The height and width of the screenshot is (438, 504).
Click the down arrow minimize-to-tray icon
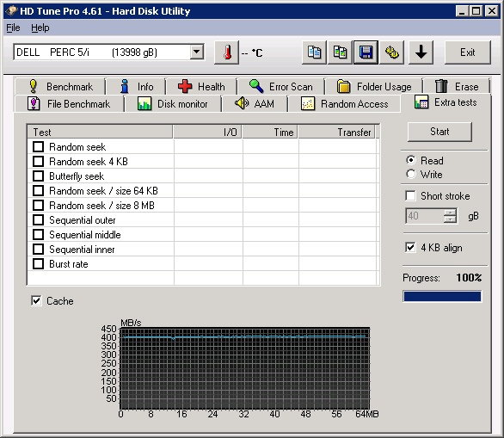pos(421,52)
